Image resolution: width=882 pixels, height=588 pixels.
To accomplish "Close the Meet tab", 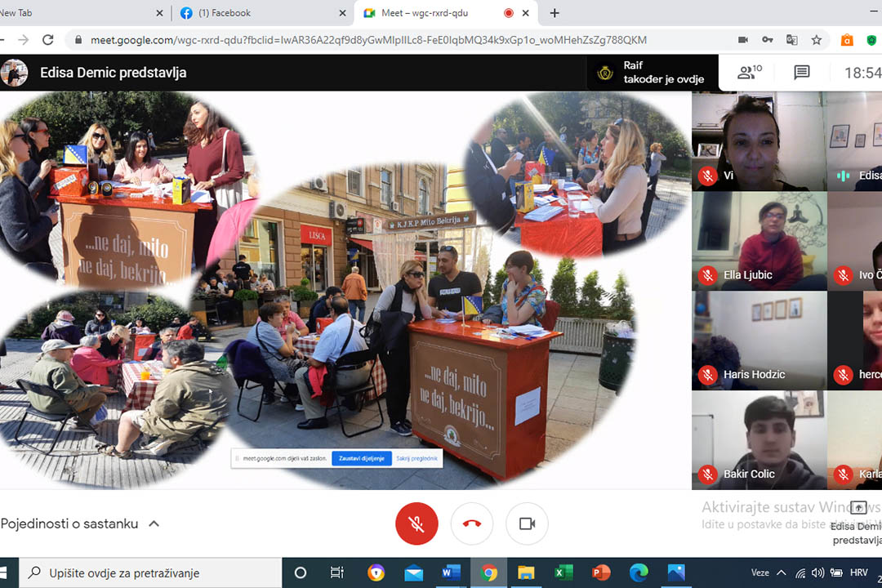I will coord(525,13).
